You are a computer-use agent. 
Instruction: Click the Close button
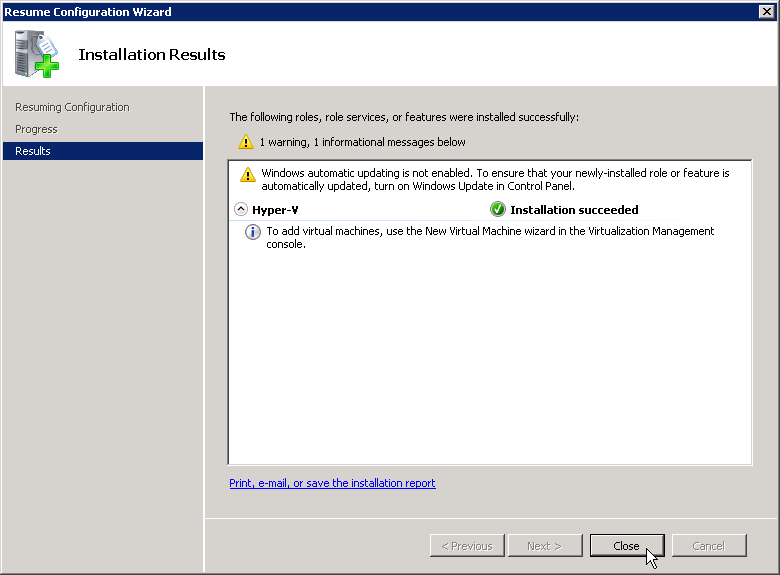coord(627,546)
